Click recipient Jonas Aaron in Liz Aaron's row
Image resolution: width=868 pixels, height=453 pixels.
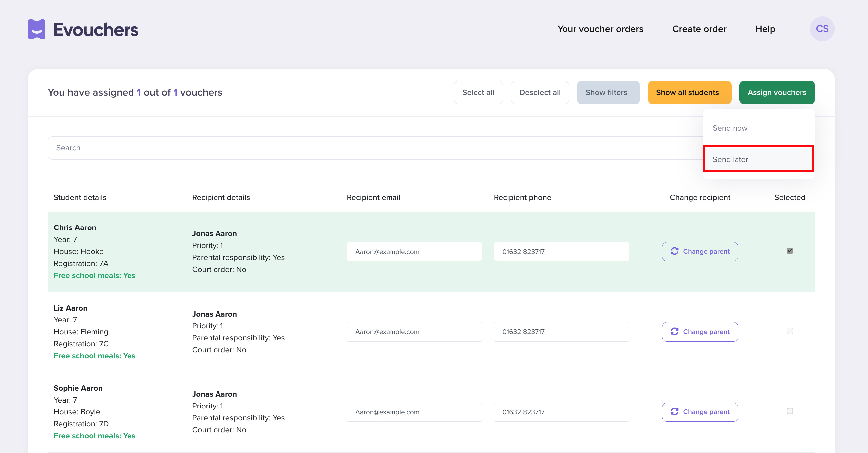point(214,314)
